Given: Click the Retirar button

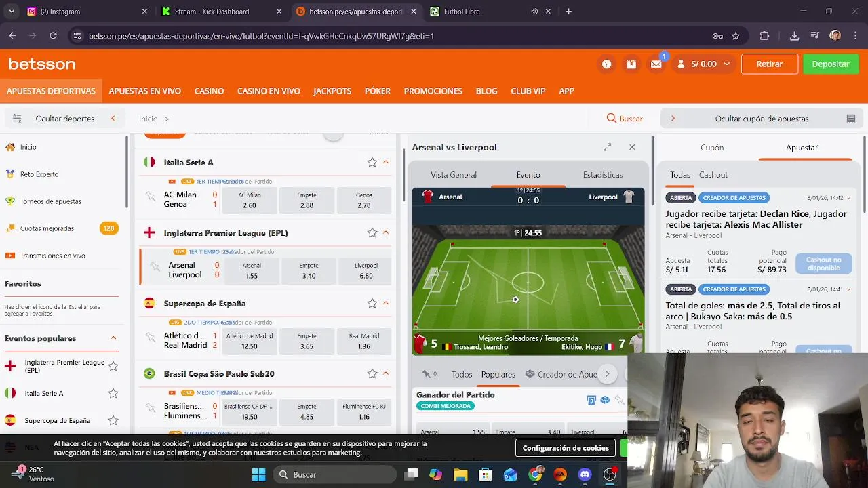Looking at the screenshot, I should pos(770,64).
